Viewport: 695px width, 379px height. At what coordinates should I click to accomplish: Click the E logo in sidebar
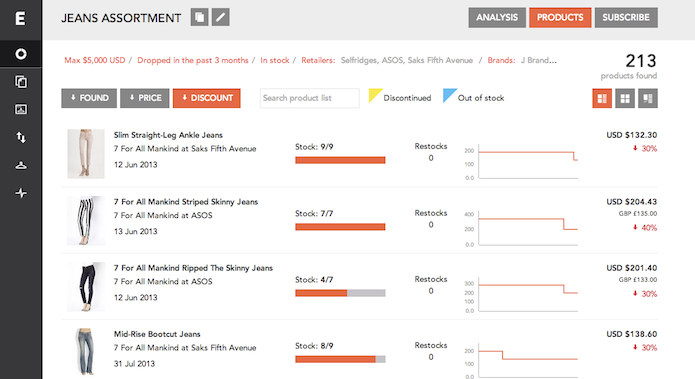pos(20,19)
